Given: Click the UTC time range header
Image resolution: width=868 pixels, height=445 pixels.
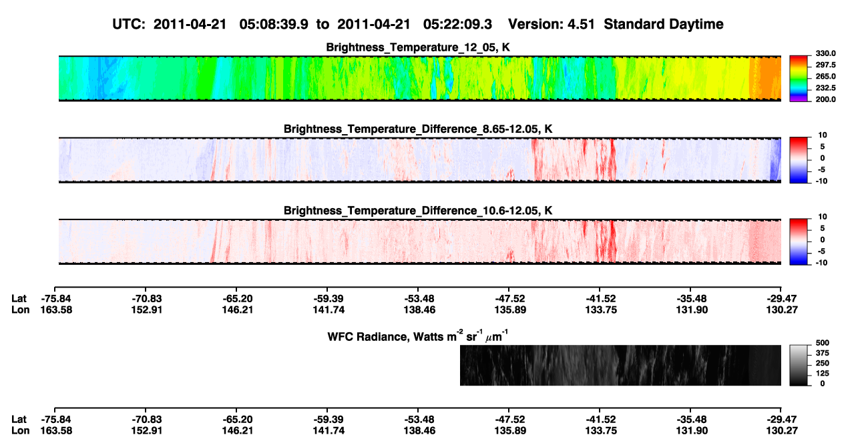Looking at the screenshot, I should (304, 24).
